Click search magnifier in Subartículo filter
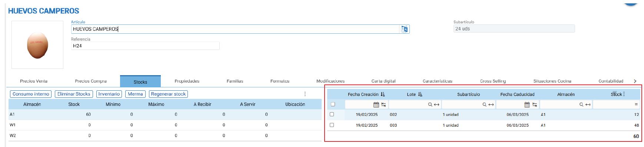 (484, 105)
